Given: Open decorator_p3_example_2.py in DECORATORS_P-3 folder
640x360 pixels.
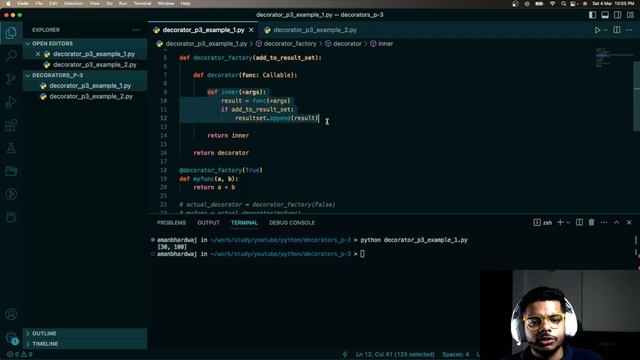Looking at the screenshot, I should 91,96.
